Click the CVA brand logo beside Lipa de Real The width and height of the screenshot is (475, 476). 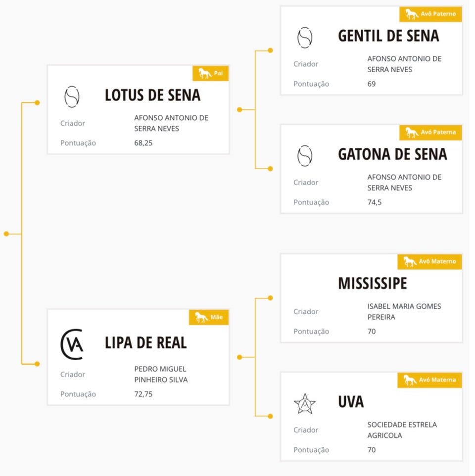[x=72, y=344]
